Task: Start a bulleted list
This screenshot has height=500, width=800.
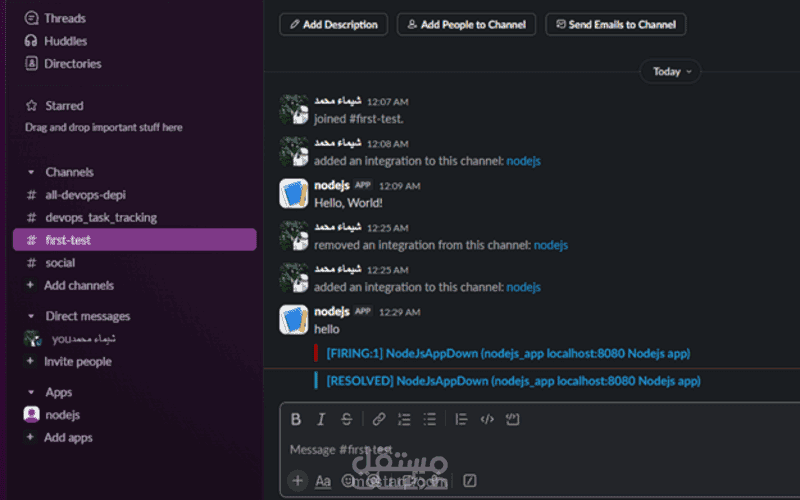Action: coord(430,419)
